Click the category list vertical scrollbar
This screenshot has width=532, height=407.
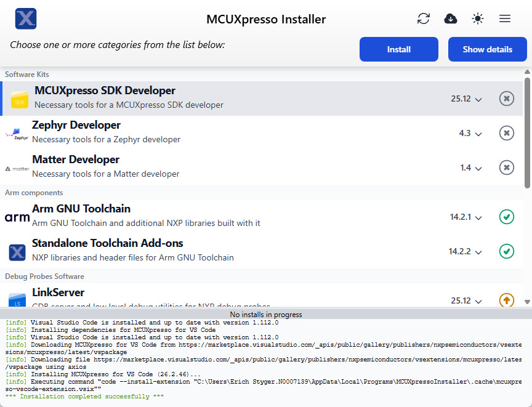tap(527, 132)
